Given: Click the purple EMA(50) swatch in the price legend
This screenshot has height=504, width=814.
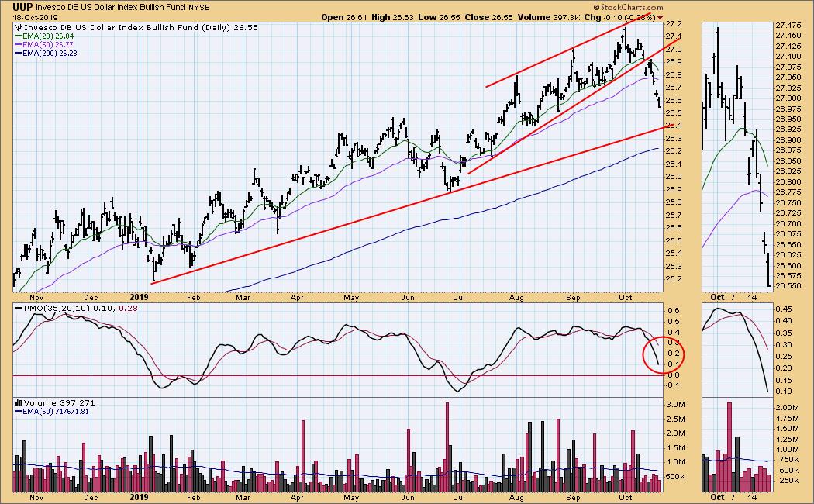Looking at the screenshot, I should point(18,45).
